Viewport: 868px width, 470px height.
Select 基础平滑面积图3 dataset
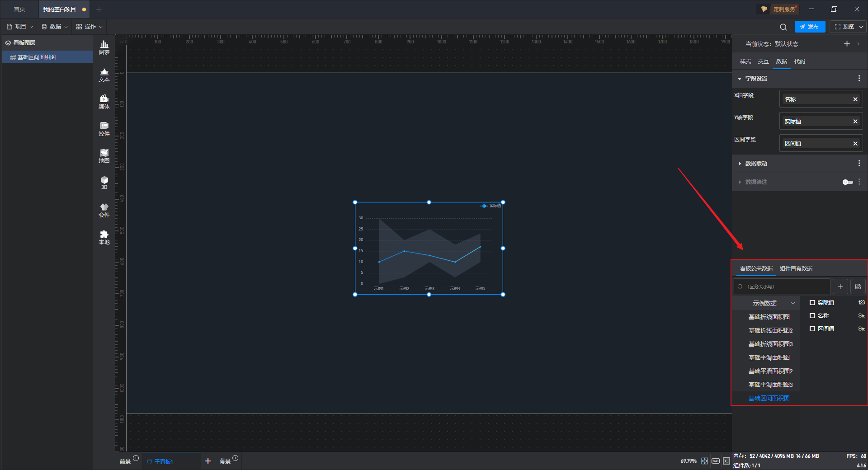coord(770,385)
